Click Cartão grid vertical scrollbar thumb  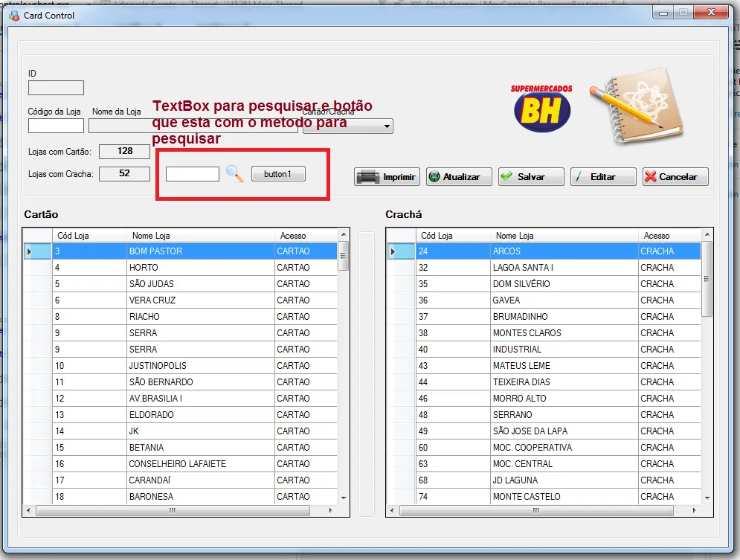(x=344, y=256)
